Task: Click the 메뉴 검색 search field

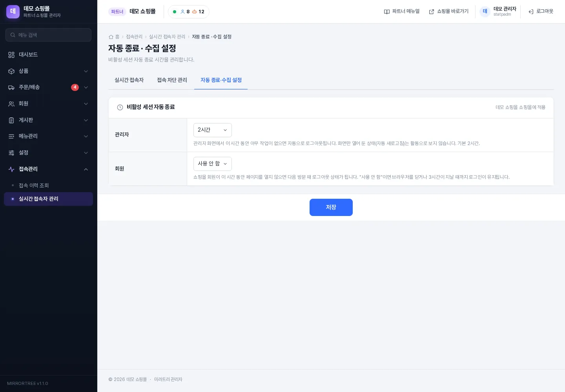Action: (x=48, y=35)
